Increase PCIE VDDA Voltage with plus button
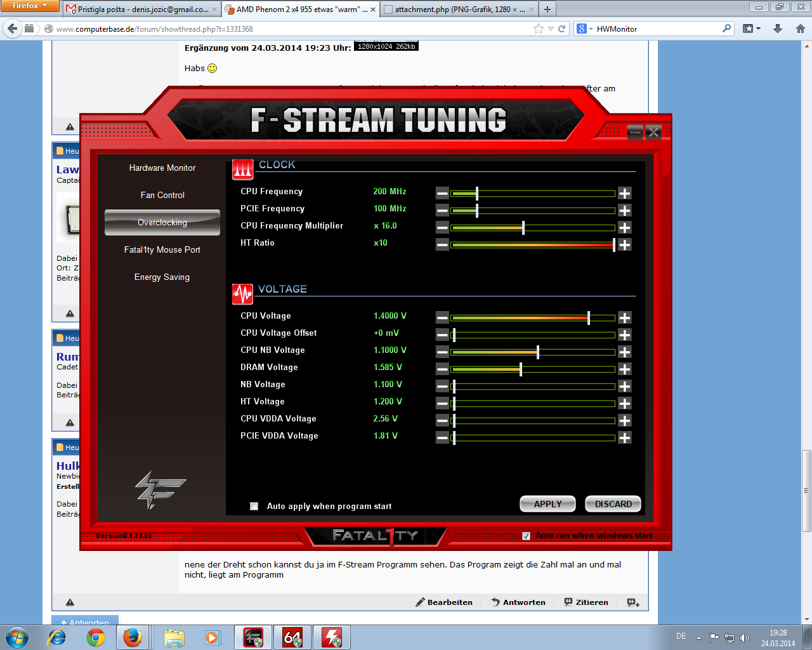Image resolution: width=812 pixels, height=650 pixels. click(x=625, y=438)
